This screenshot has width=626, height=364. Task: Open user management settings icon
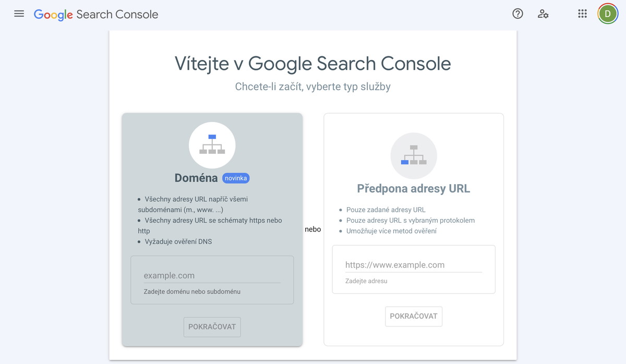point(543,14)
